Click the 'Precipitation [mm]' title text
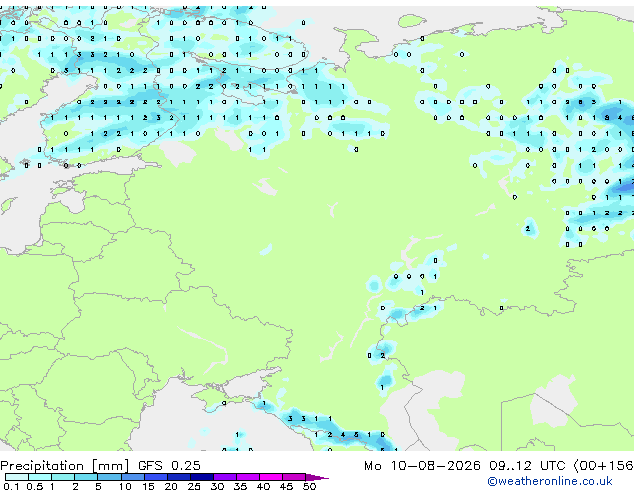This screenshot has width=634, height=490. (65, 466)
